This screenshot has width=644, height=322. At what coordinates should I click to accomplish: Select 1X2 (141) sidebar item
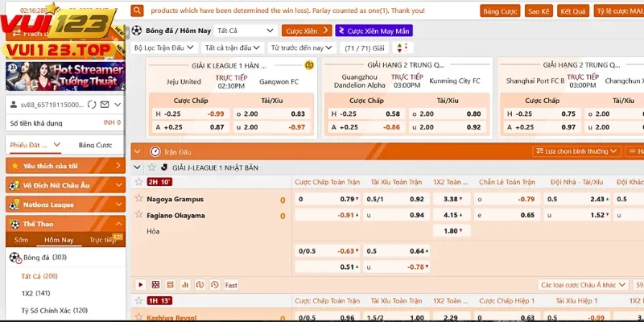35,293
